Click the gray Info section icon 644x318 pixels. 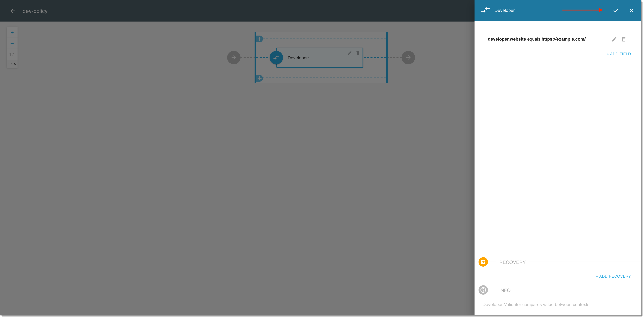coord(483,290)
